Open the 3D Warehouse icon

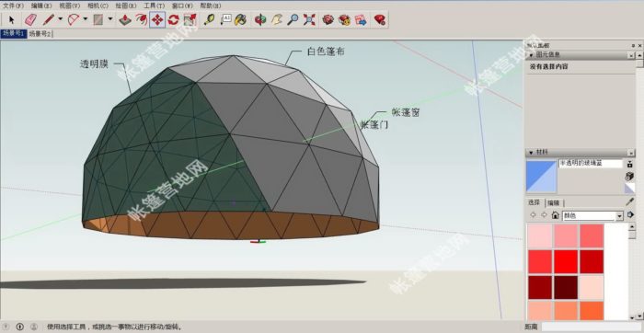tap(328, 19)
